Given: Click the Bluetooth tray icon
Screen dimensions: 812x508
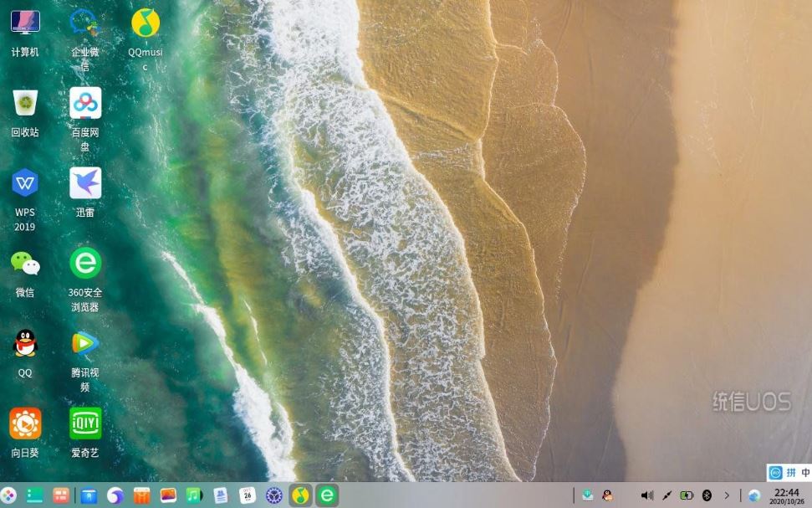Looking at the screenshot, I should [707, 495].
